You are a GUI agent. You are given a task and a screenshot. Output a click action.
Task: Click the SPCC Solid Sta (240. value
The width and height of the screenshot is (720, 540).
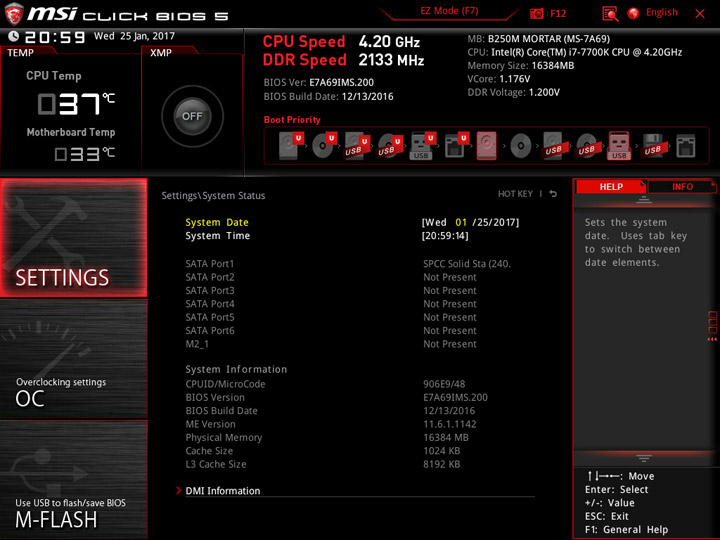(467, 264)
